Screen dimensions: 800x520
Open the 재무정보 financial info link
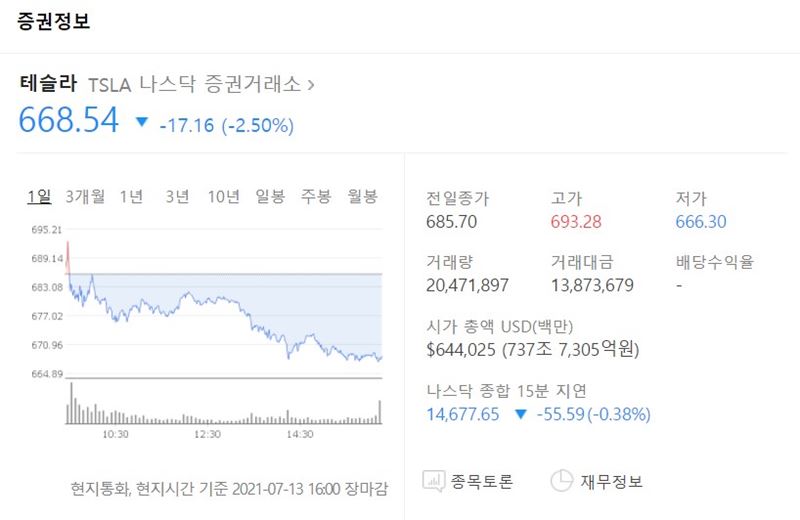(x=612, y=482)
